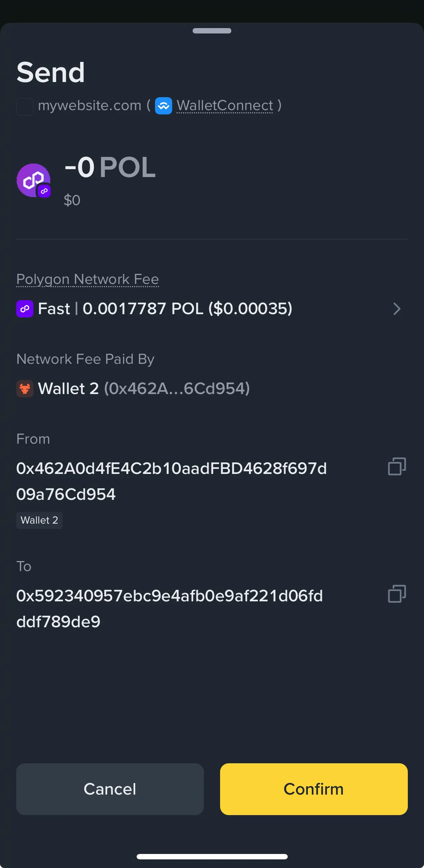Viewport: 424px width, 868px height.
Task: Select the Send title heading
Action: point(51,72)
